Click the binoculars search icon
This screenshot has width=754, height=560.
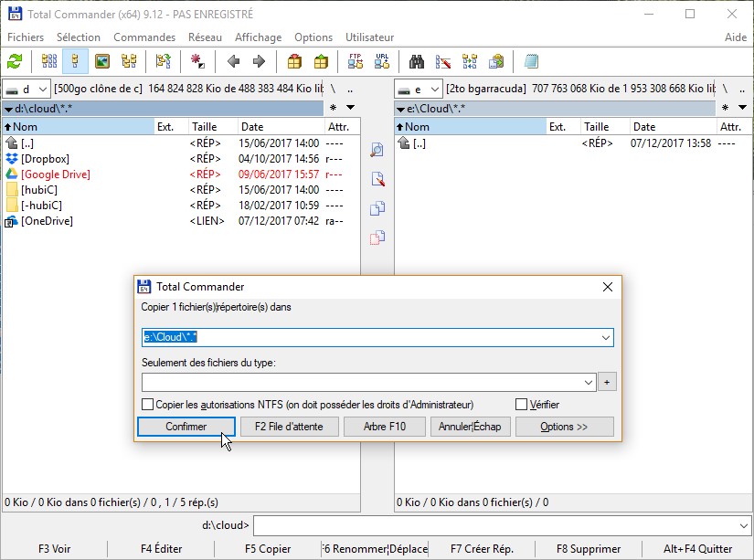click(x=417, y=62)
